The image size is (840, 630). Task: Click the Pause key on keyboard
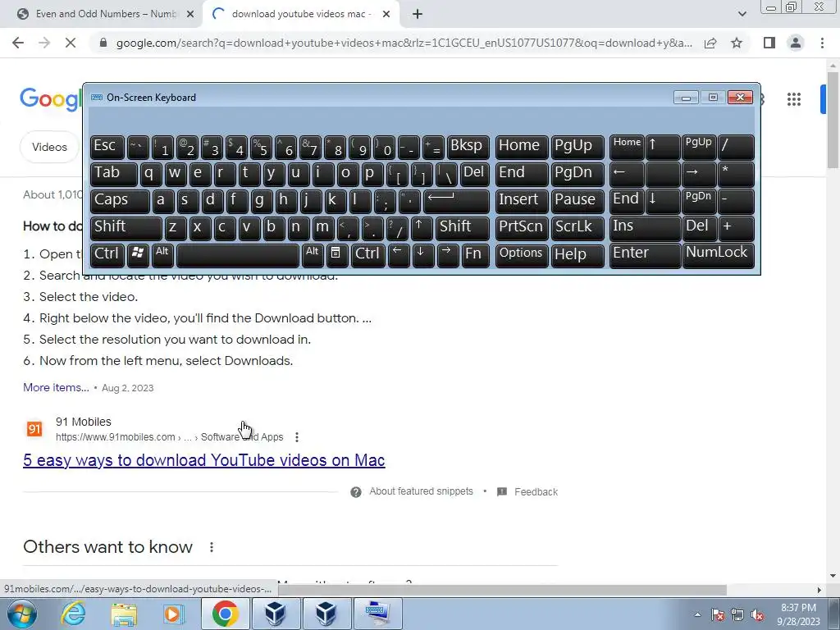577,201
